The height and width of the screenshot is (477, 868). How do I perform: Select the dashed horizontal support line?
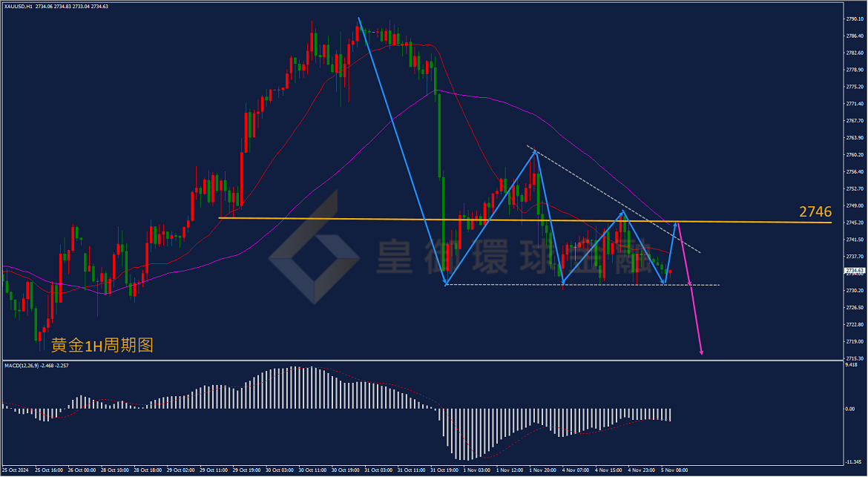click(582, 285)
